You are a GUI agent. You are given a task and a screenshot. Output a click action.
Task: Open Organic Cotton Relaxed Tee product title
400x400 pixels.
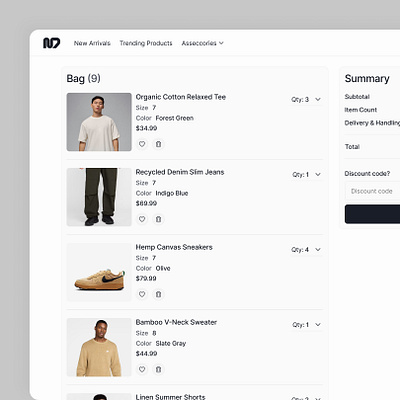[x=181, y=97]
